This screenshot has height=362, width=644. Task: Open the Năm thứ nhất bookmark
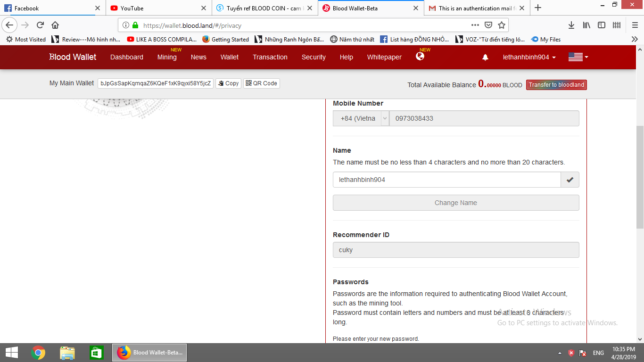(352, 39)
